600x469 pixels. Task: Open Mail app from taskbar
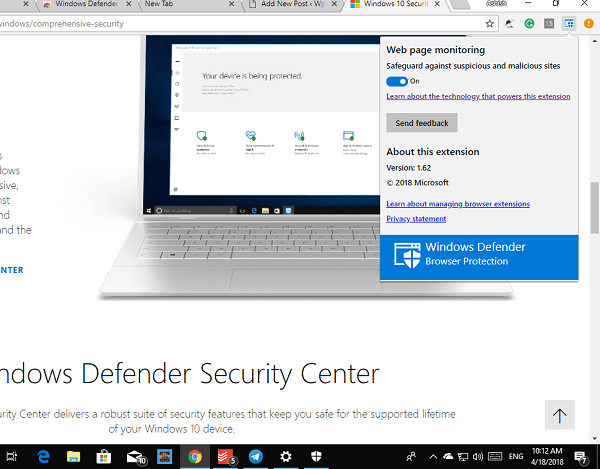[x=135, y=456]
